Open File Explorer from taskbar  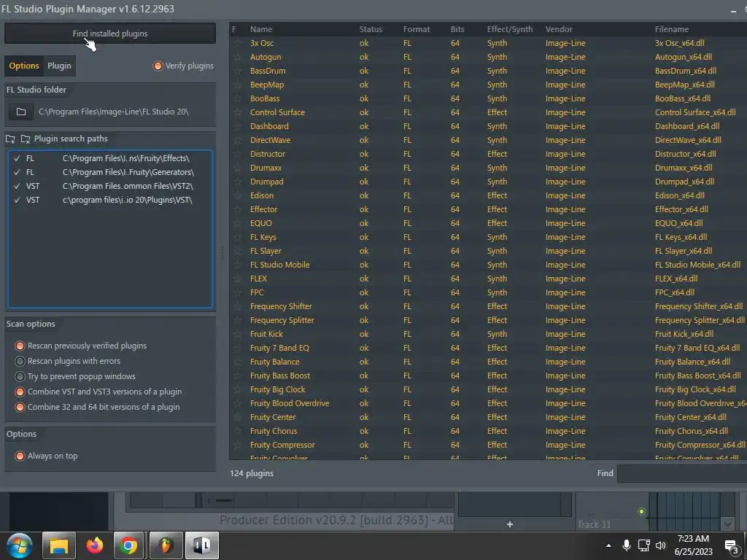tap(59, 545)
